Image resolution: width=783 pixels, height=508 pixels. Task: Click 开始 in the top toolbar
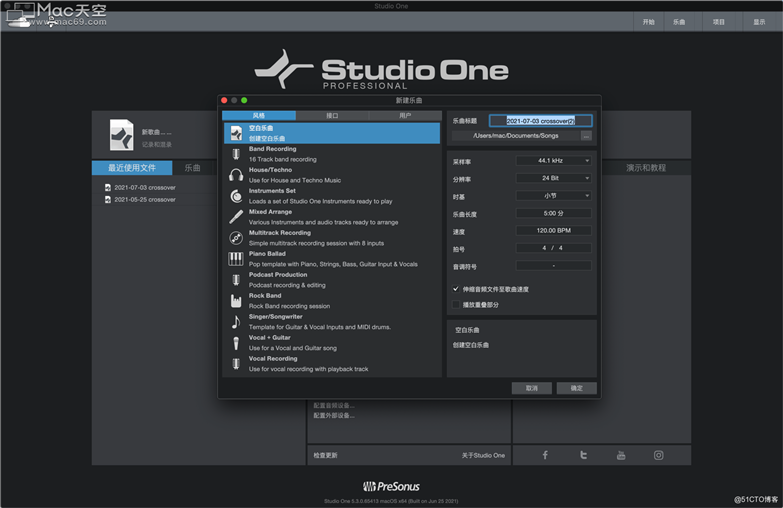[649, 22]
